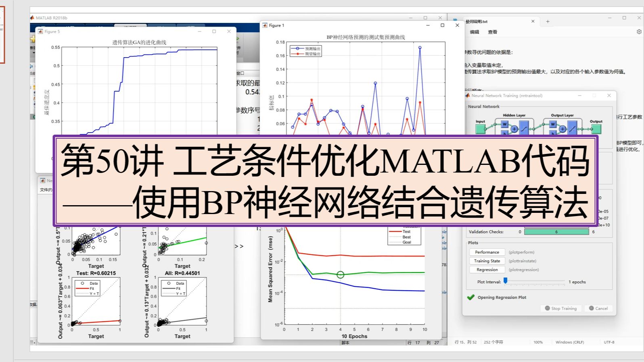Image resolution: width=644 pixels, height=362 pixels.
Task: Click 100% zoom in Notepad status bar
Action: (538, 342)
